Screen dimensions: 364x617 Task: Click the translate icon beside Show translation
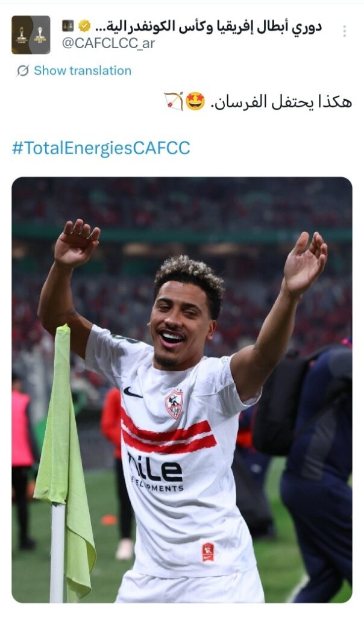tap(23, 71)
